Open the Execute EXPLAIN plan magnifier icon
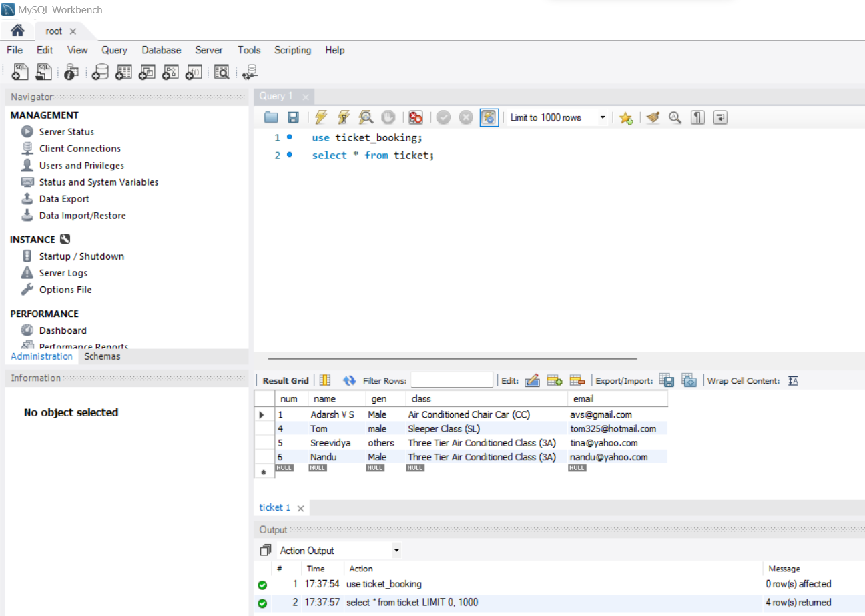This screenshot has width=865, height=616. point(366,117)
